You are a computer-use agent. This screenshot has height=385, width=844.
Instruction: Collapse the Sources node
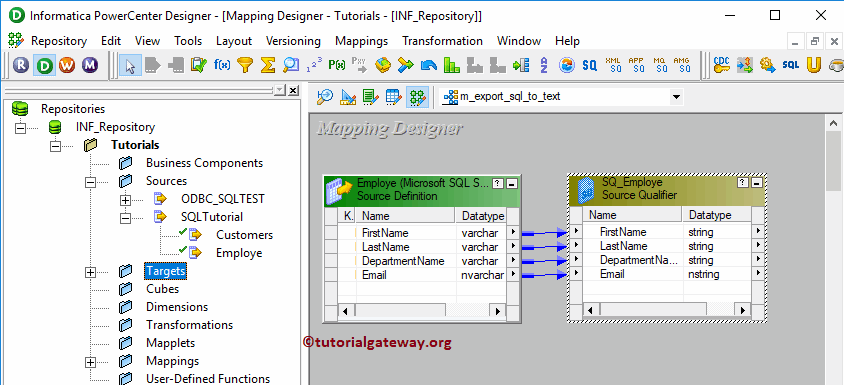coord(90,182)
